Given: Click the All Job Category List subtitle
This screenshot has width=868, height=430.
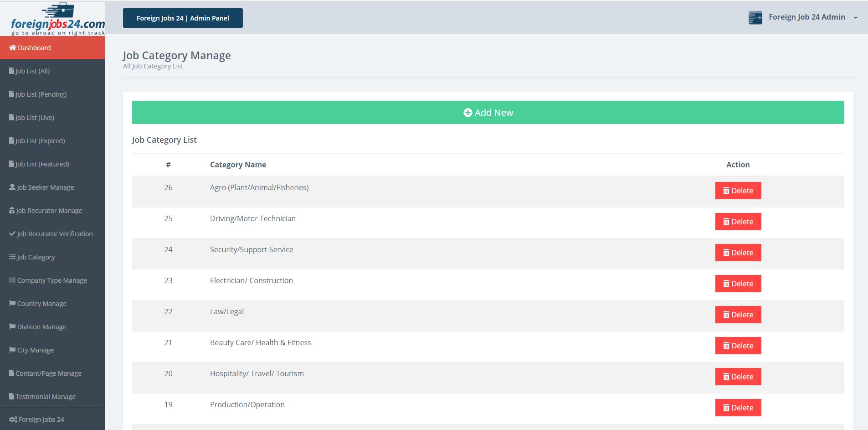Looking at the screenshot, I should coord(153,66).
